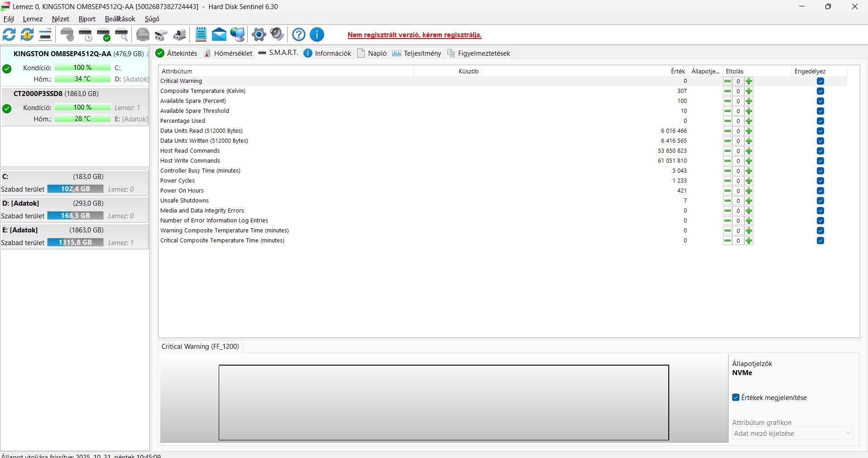Open the Fájl menu
Image resolution: width=868 pixels, height=458 pixels.
tap(9, 19)
